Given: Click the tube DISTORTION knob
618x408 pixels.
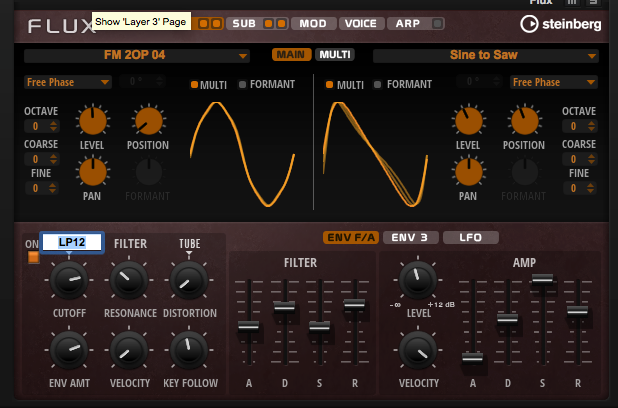Looking at the screenshot, I should pyautogui.click(x=189, y=280).
